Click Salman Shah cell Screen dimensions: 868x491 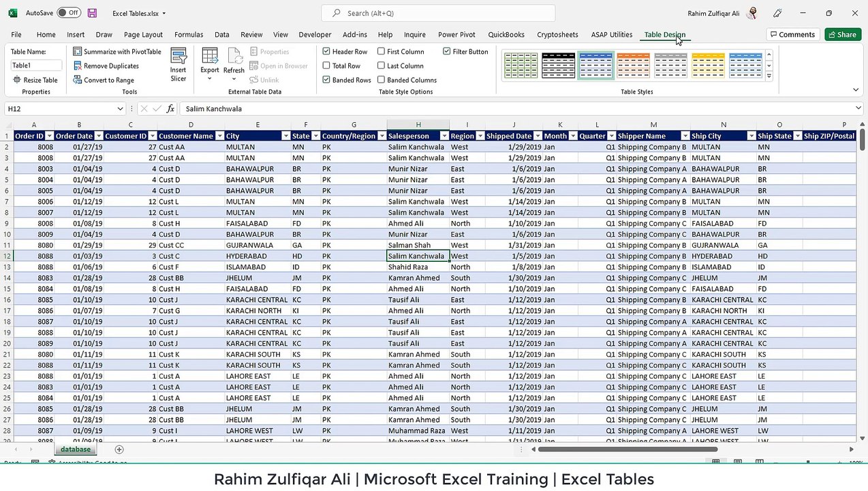click(x=418, y=245)
